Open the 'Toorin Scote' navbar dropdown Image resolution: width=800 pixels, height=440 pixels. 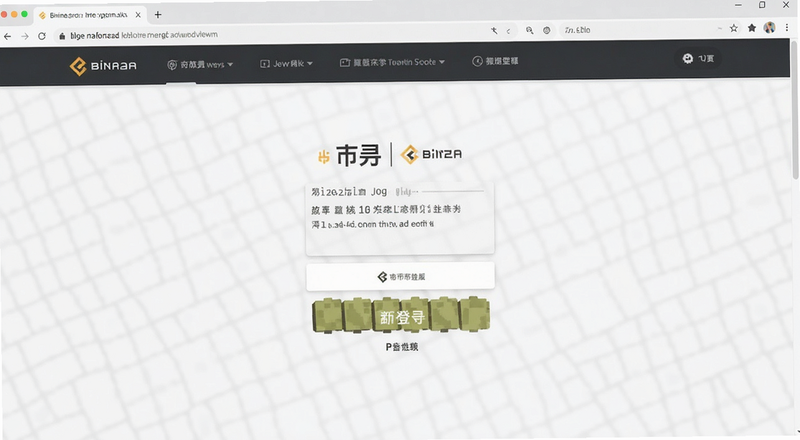point(392,62)
